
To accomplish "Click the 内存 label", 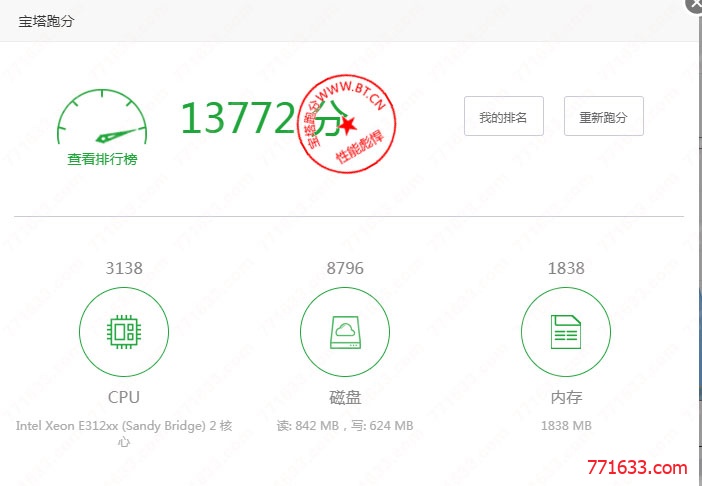I will 566,397.
